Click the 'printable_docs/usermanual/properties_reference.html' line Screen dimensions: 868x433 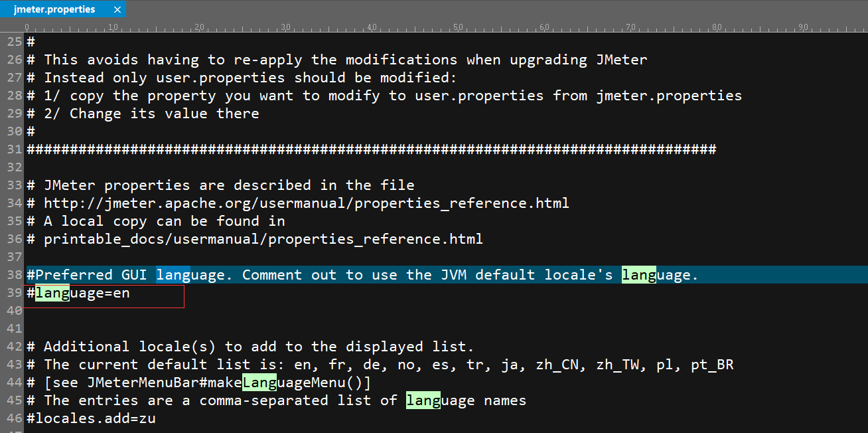[x=255, y=239]
